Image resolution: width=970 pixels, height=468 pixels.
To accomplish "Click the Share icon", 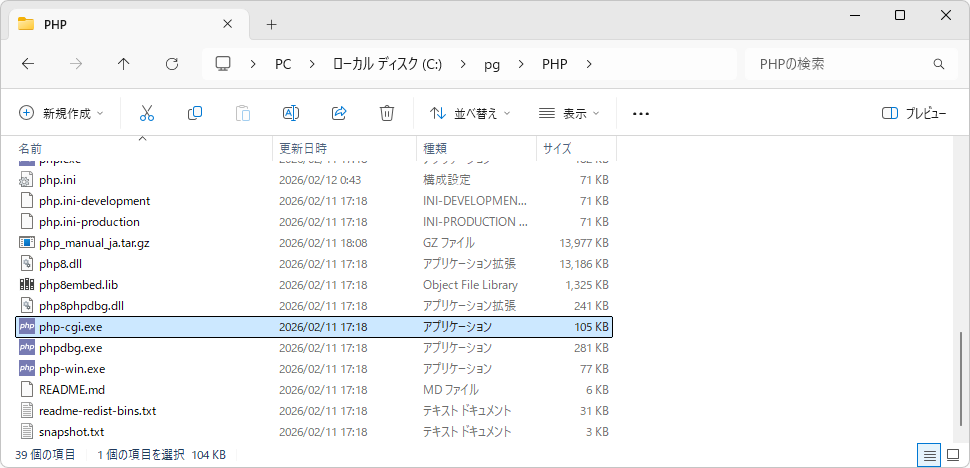I will click(339, 113).
